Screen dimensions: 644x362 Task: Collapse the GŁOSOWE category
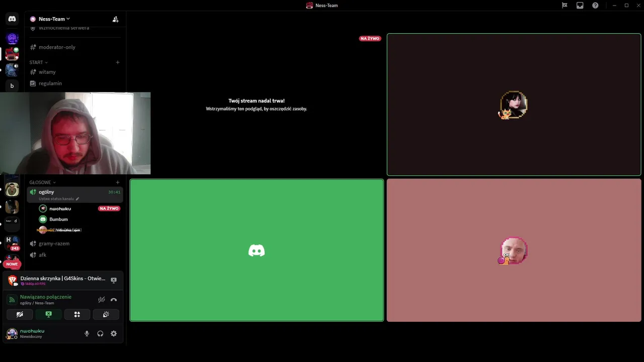[x=42, y=183]
